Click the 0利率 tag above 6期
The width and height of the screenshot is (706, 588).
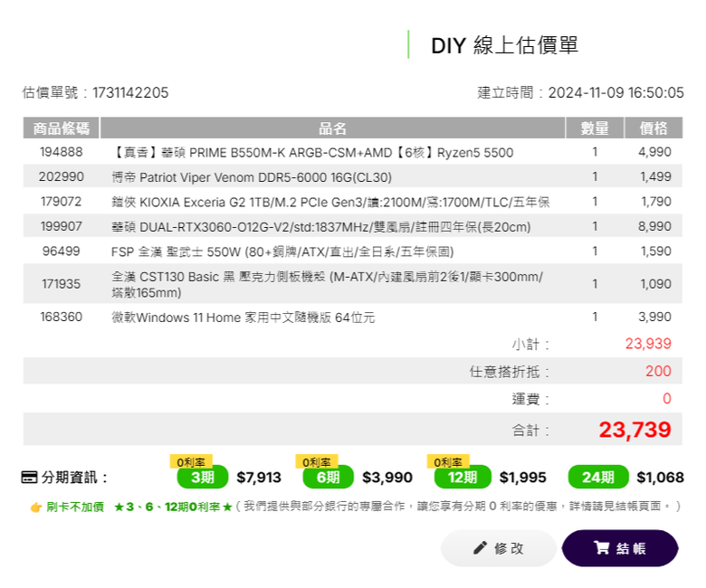pos(317,462)
